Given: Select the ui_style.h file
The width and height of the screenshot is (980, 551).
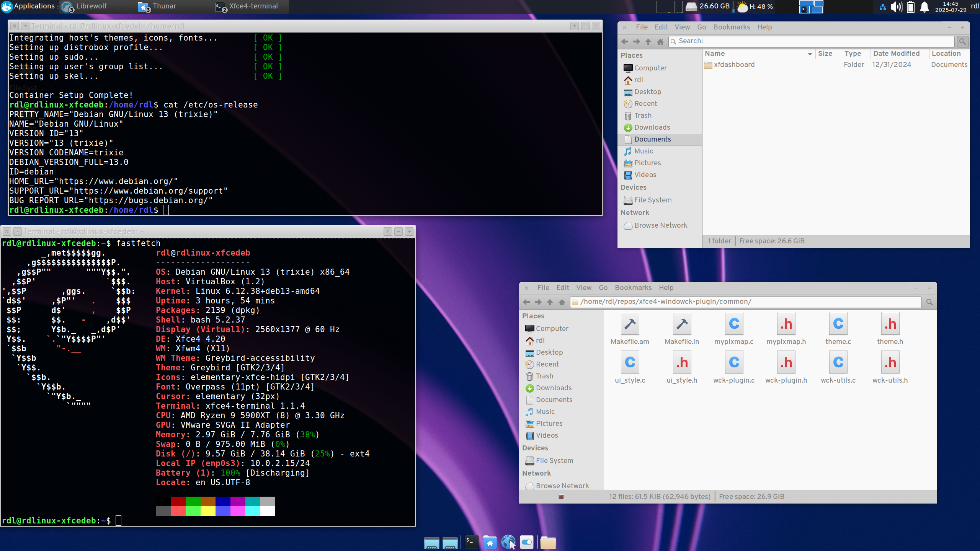Looking at the screenshot, I should pyautogui.click(x=682, y=368).
